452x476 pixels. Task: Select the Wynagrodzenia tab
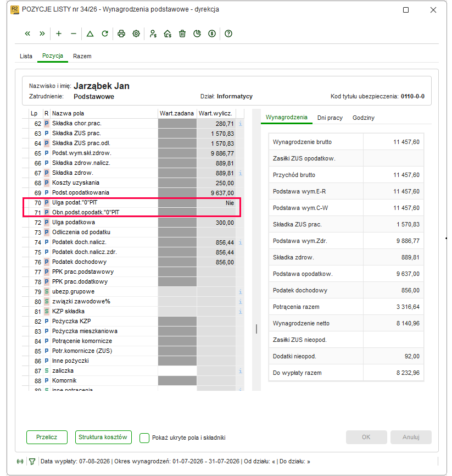coord(287,118)
